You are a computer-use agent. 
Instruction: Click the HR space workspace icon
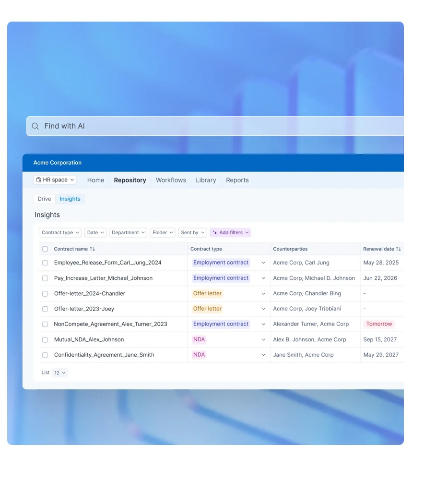click(39, 179)
